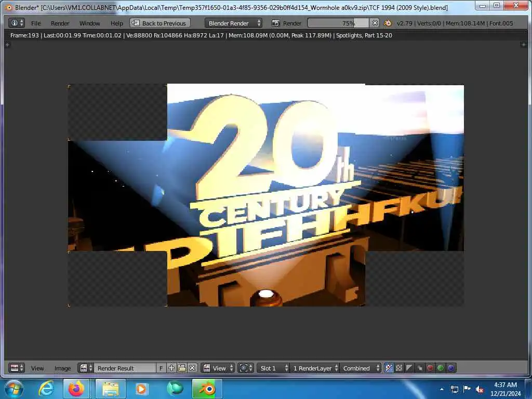The image size is (532, 399).
Task: Click the Action Center flag icon
Action: click(467, 389)
